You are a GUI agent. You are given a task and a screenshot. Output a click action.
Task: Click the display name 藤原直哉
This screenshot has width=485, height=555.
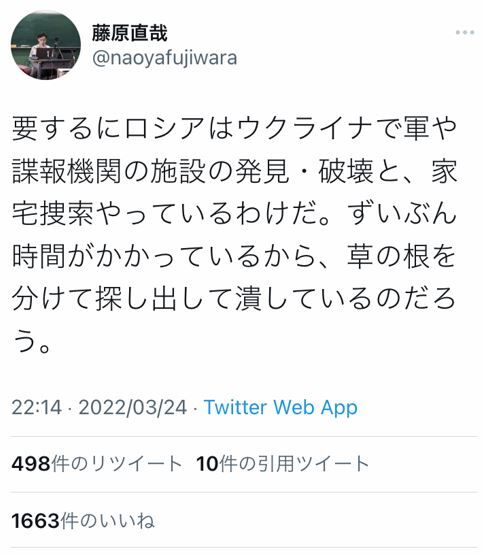click(129, 33)
